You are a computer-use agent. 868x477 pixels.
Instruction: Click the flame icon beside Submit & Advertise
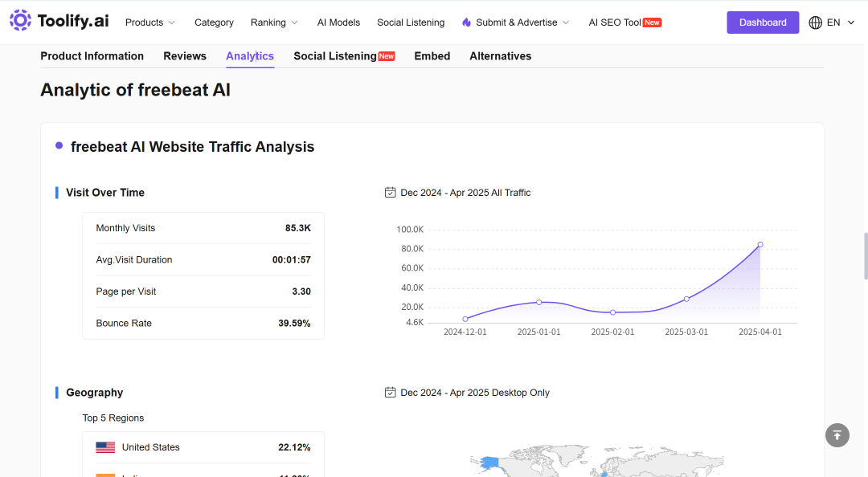[x=467, y=22]
